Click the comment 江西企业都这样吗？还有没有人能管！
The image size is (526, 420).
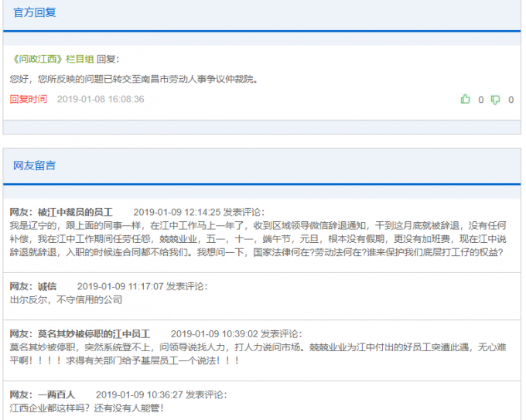[x=87, y=408]
